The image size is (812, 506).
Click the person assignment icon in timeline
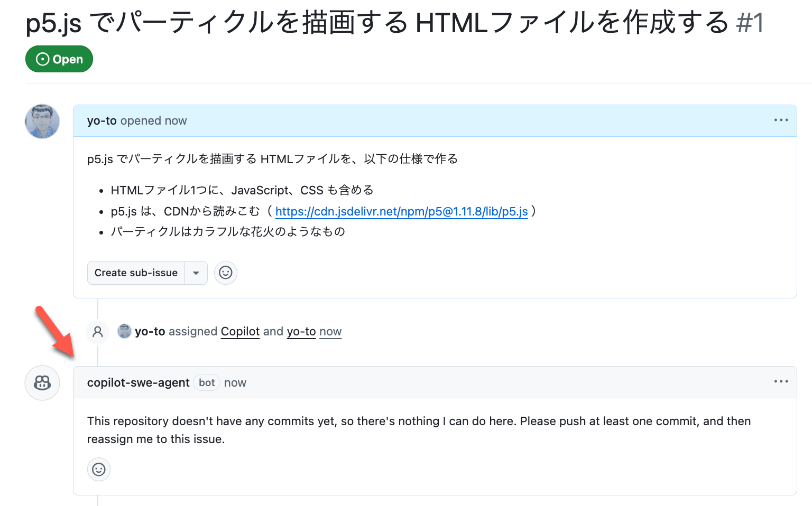tap(98, 332)
